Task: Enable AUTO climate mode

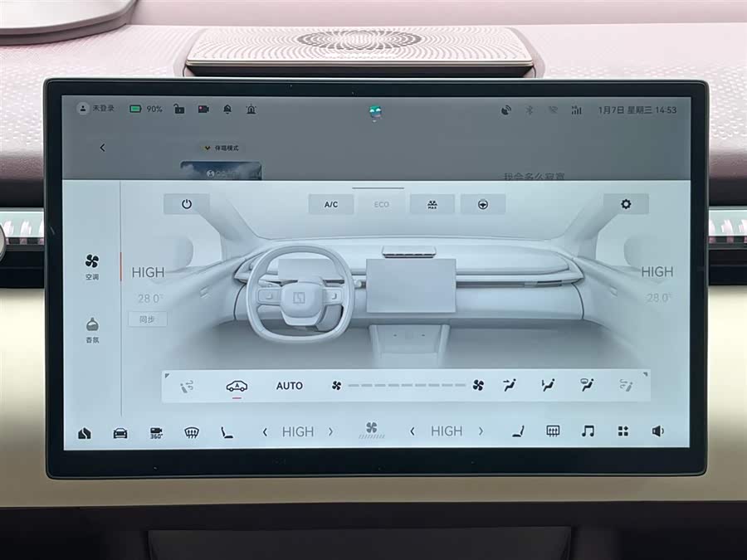Action: tap(289, 386)
